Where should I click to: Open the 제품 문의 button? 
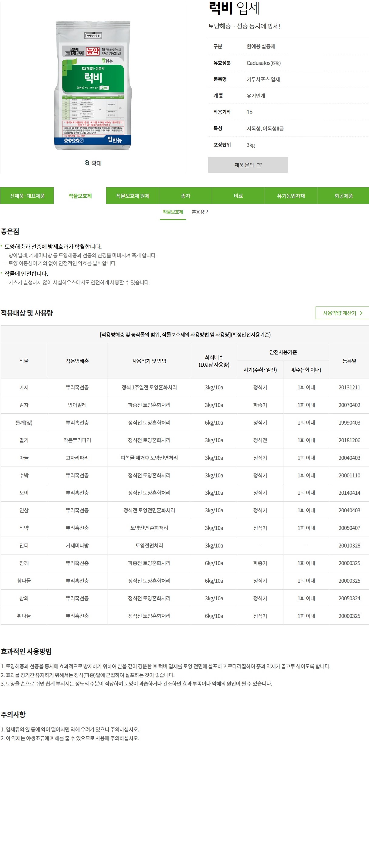pyautogui.click(x=248, y=165)
